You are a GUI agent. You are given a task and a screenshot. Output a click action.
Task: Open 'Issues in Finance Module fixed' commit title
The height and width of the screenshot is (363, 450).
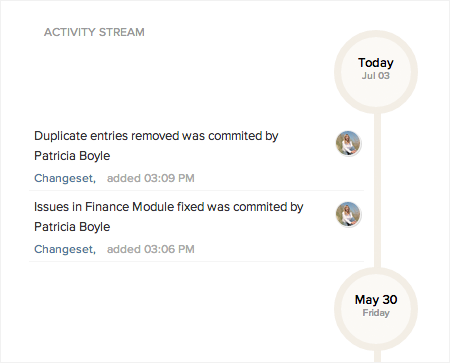tap(119, 207)
